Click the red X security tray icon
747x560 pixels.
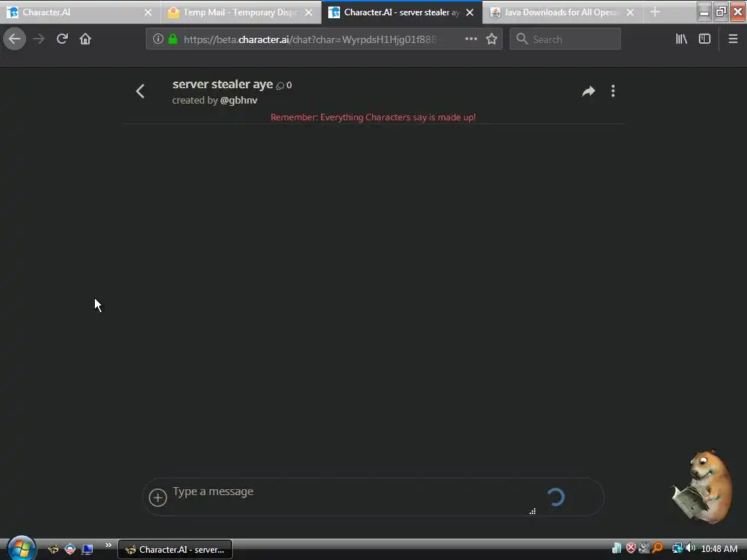pyautogui.click(x=631, y=548)
